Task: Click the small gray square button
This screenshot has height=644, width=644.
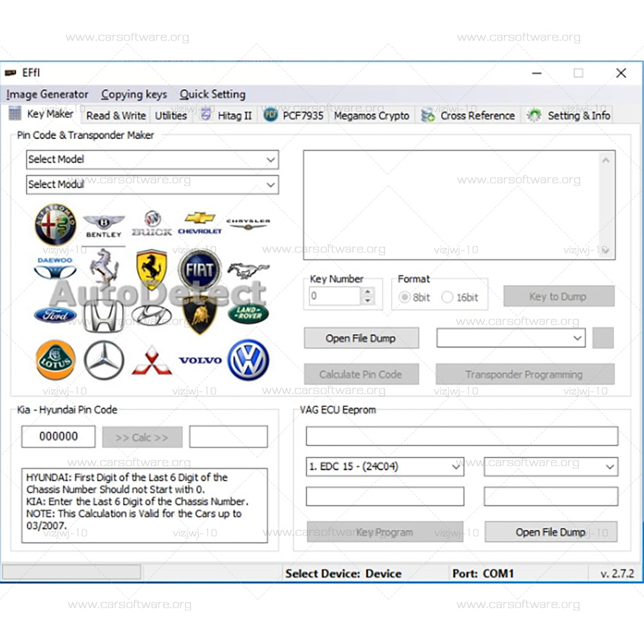Action: click(603, 337)
